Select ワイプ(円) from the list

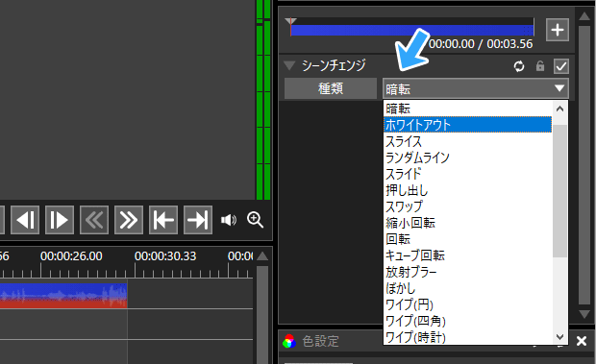467,304
